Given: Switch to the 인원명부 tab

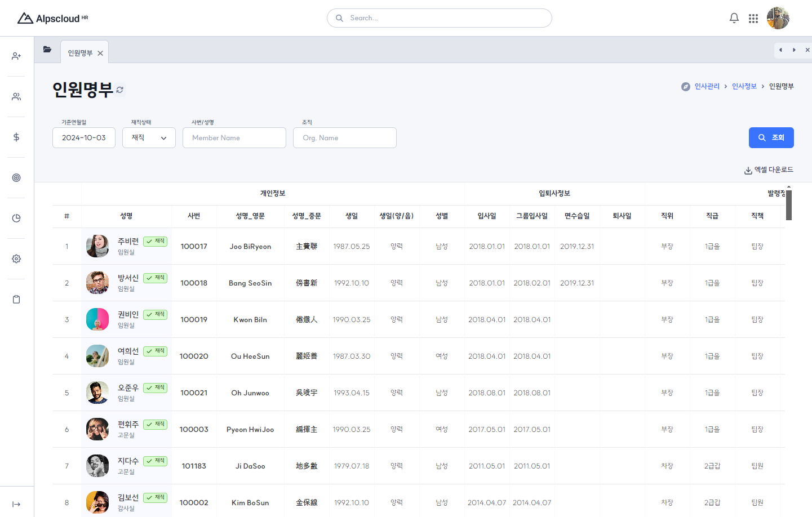Looking at the screenshot, I should click(80, 53).
